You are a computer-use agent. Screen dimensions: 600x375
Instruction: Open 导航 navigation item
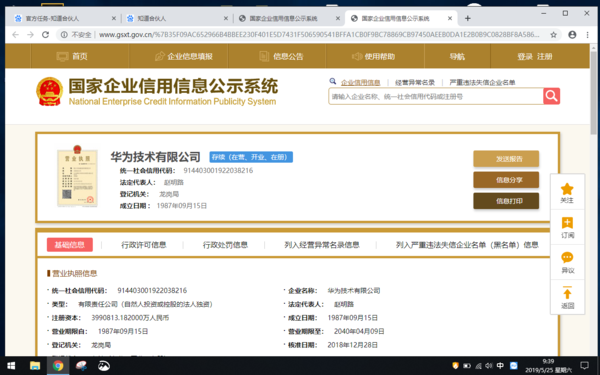457,56
